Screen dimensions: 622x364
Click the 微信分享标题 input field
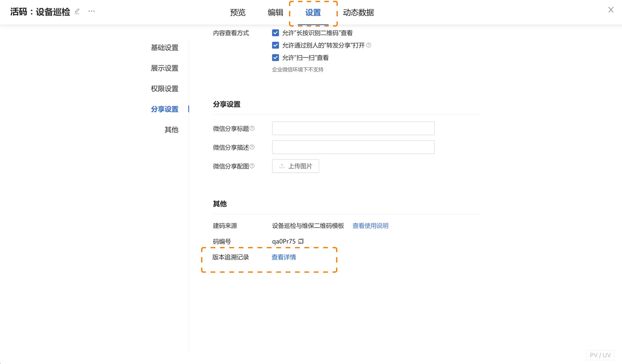[353, 128]
